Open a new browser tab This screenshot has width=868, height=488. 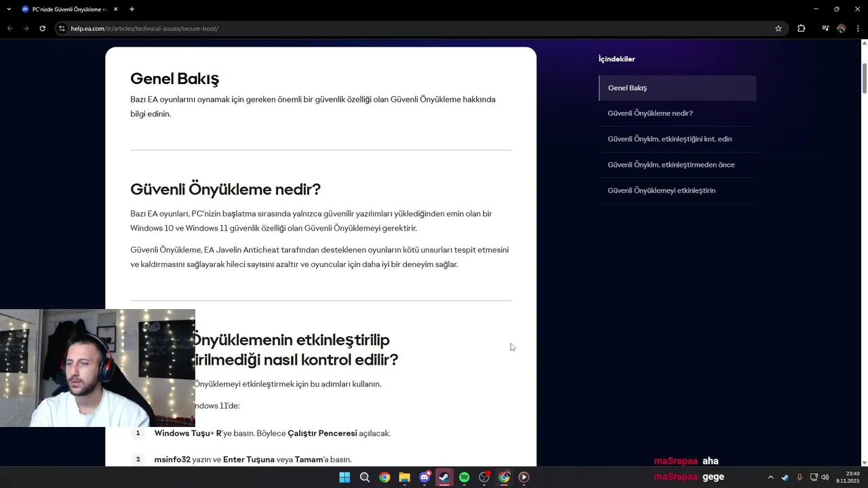click(132, 9)
